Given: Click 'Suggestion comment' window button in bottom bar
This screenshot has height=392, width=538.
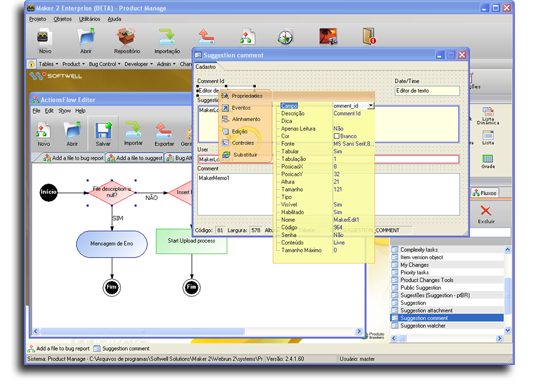Looking at the screenshot, I should click(122, 349).
